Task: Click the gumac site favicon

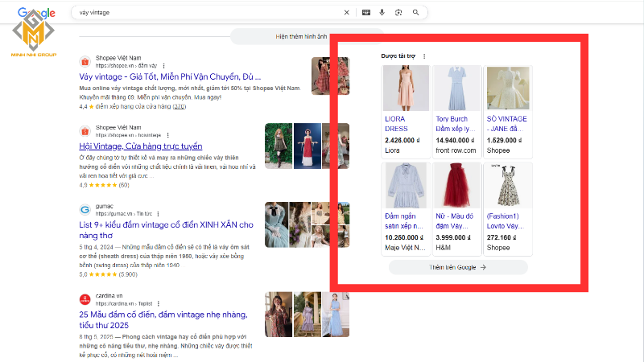Action: pyautogui.click(x=85, y=210)
